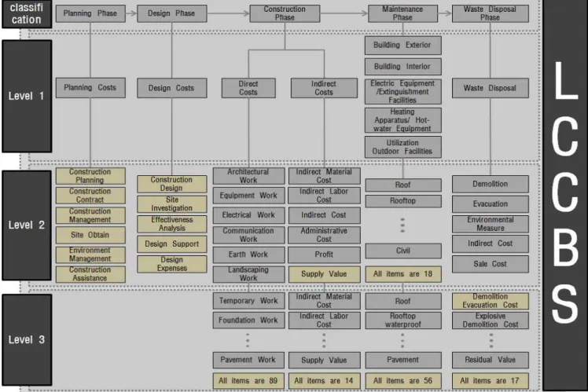
Task: Select the Residual Value box
Action: click(x=490, y=360)
